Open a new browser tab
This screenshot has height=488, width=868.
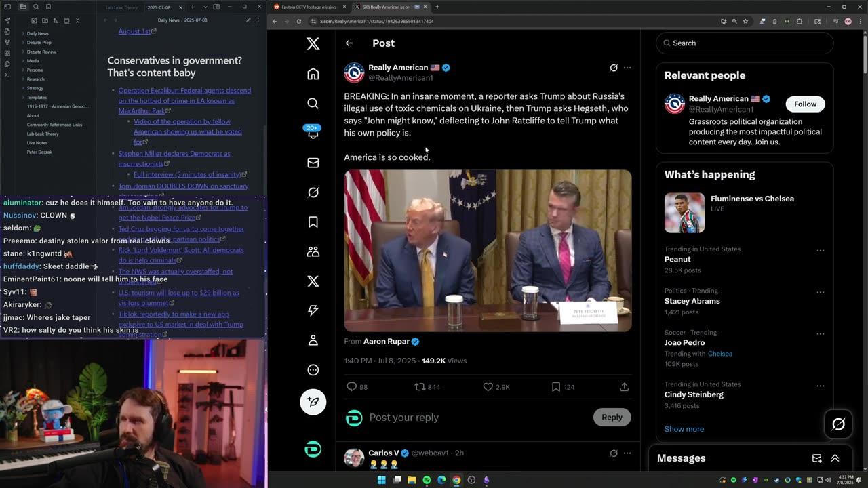[x=437, y=7]
